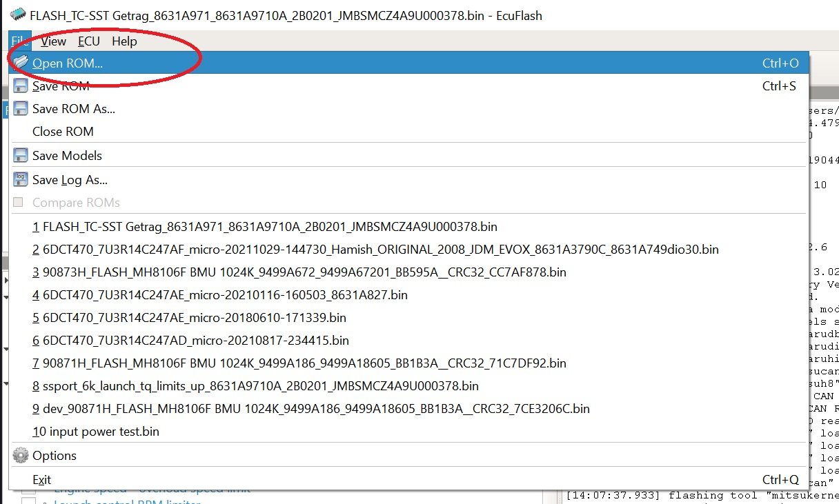This screenshot has width=839, height=504.
Task: Open the View menu
Action: click(53, 41)
